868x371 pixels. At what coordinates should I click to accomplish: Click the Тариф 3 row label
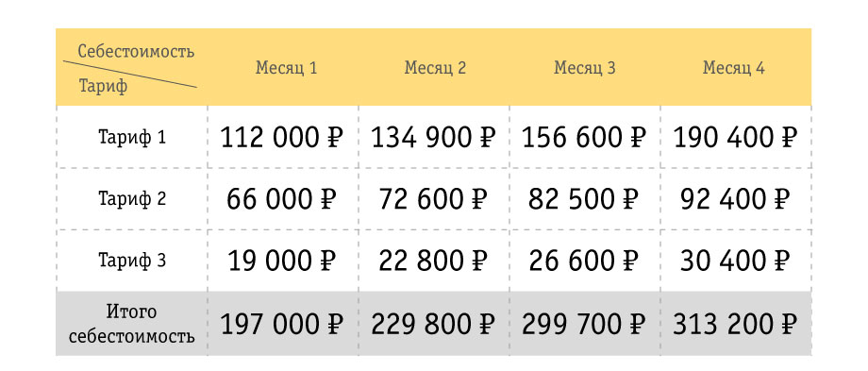(x=132, y=260)
